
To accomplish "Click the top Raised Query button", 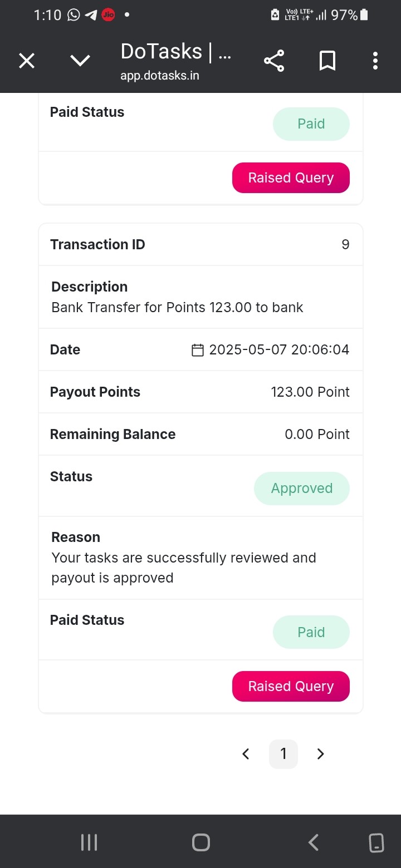I will tap(291, 177).
